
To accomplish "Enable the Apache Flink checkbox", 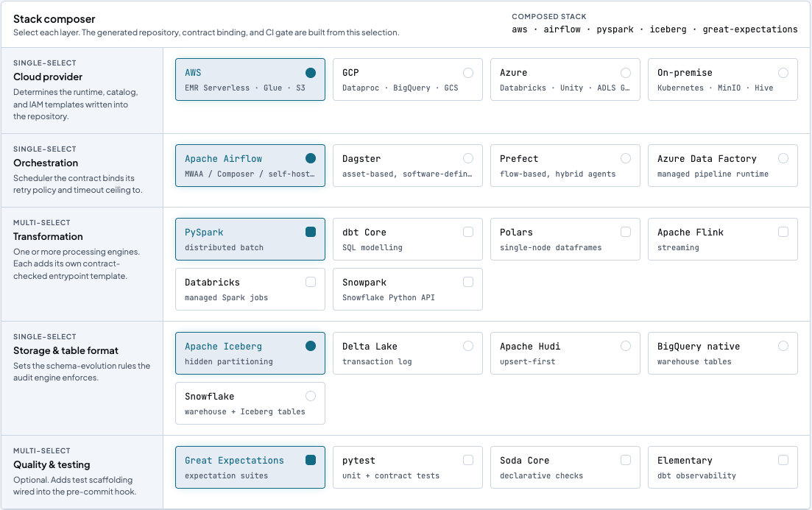I will [x=783, y=232].
